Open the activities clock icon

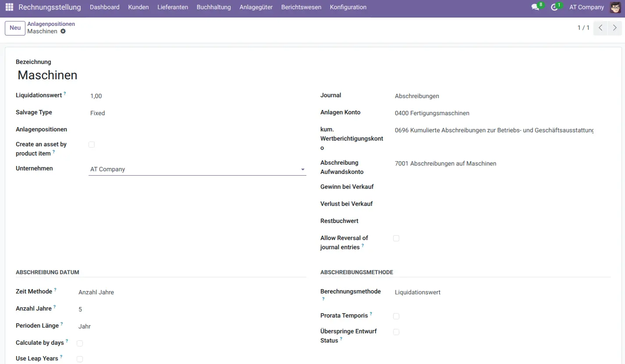(x=554, y=7)
